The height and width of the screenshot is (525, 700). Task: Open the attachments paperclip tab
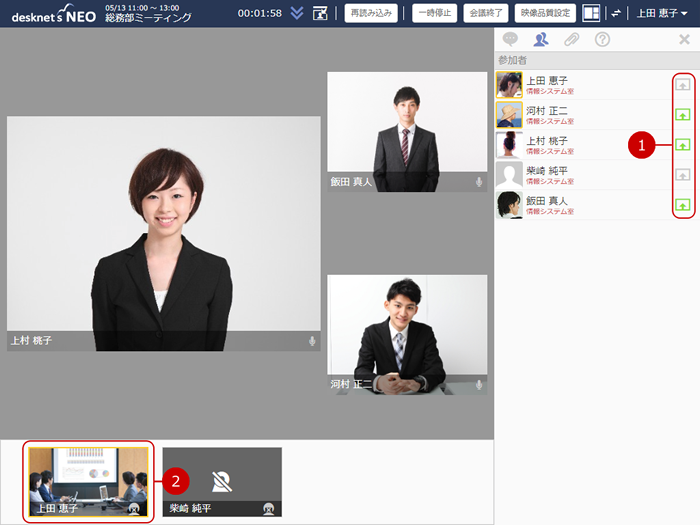tap(571, 40)
